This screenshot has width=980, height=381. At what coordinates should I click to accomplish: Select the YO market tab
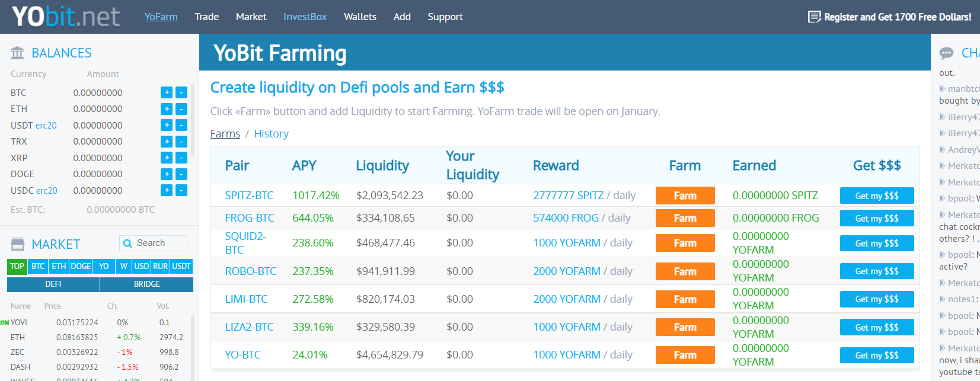(x=104, y=267)
